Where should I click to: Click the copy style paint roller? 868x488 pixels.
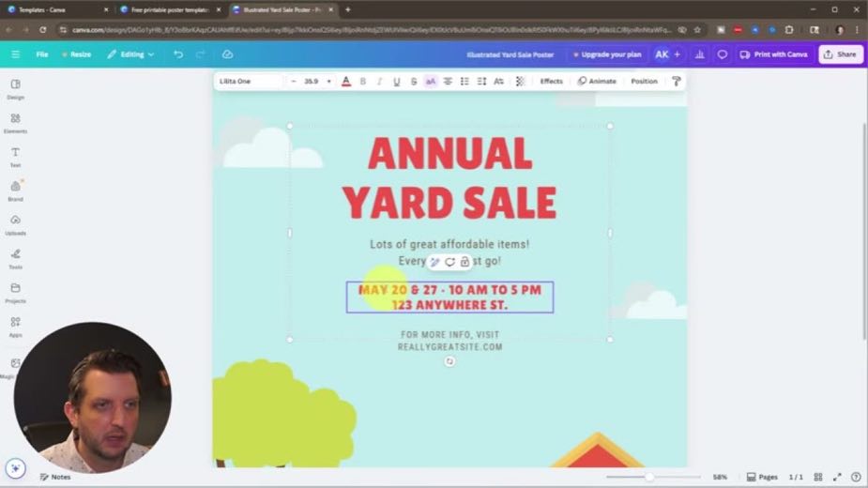[677, 82]
